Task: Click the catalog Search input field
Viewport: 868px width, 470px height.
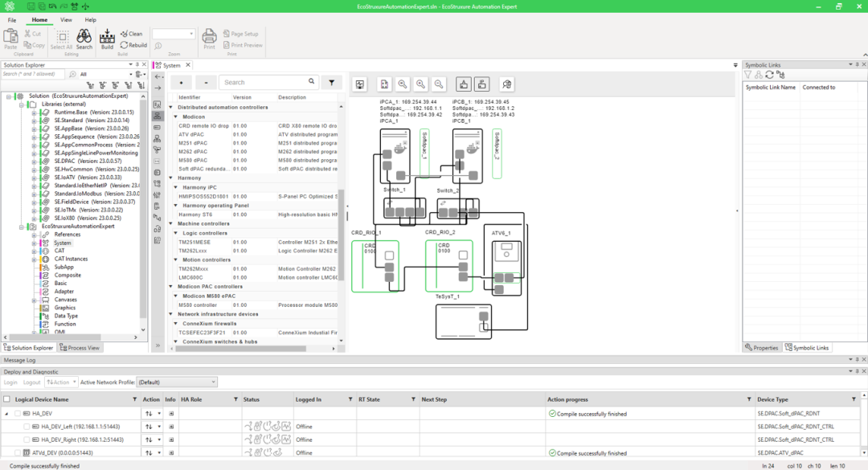Action: click(x=268, y=83)
